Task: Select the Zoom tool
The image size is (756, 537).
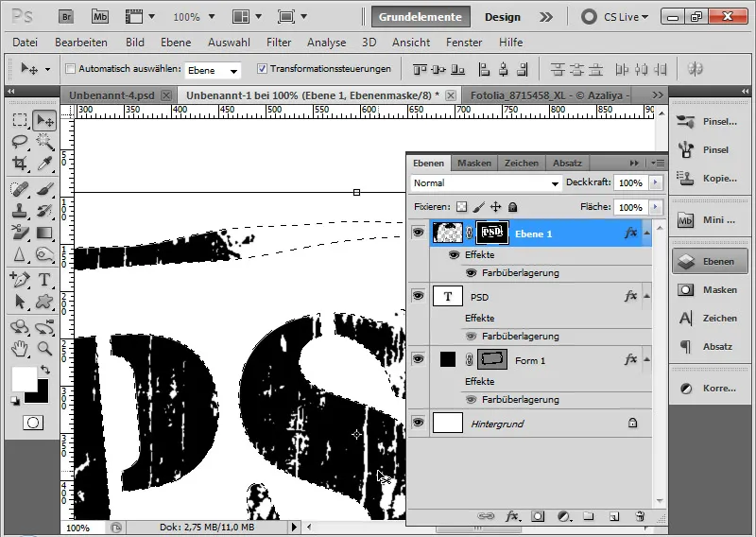Action: (44, 348)
